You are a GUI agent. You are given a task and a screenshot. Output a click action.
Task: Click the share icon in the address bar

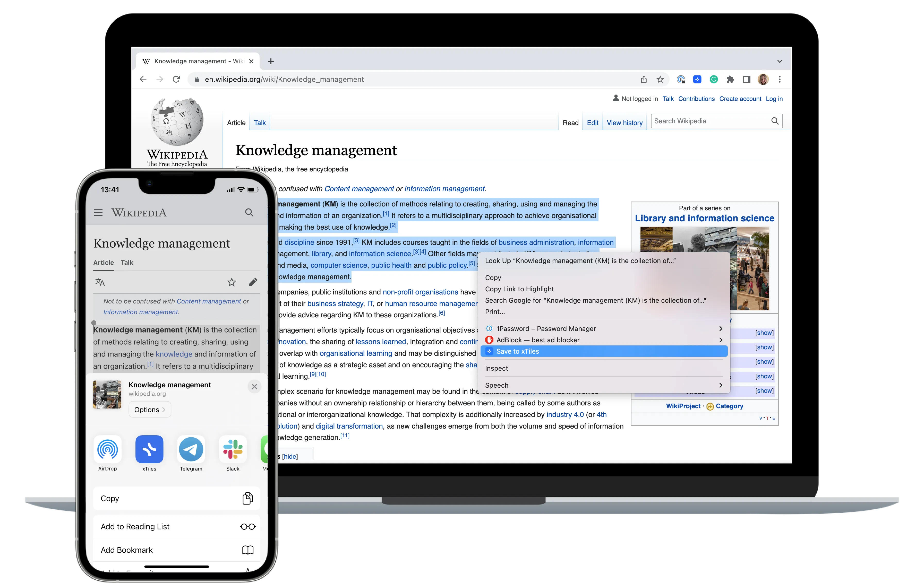tap(644, 79)
